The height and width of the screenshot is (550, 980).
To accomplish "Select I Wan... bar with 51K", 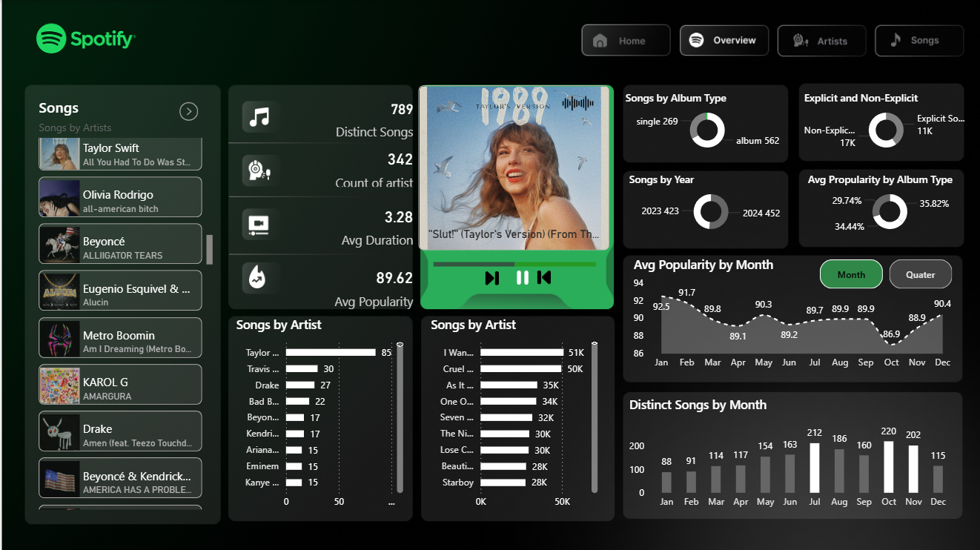I will [x=522, y=353].
